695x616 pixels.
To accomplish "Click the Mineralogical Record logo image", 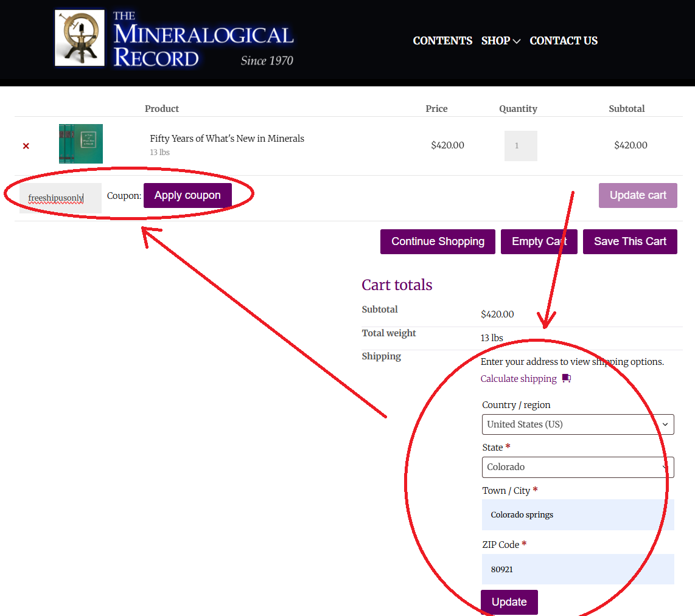I will [80, 38].
